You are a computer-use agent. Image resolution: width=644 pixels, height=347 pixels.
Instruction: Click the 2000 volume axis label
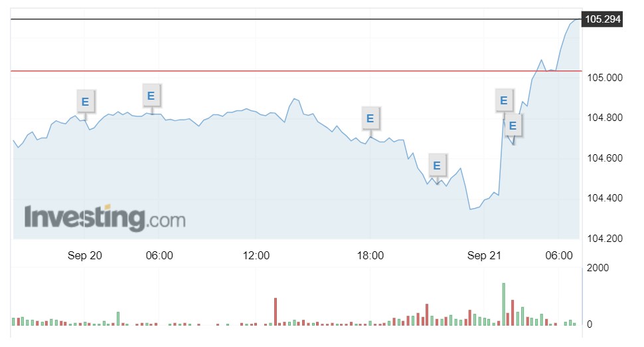[598, 268]
